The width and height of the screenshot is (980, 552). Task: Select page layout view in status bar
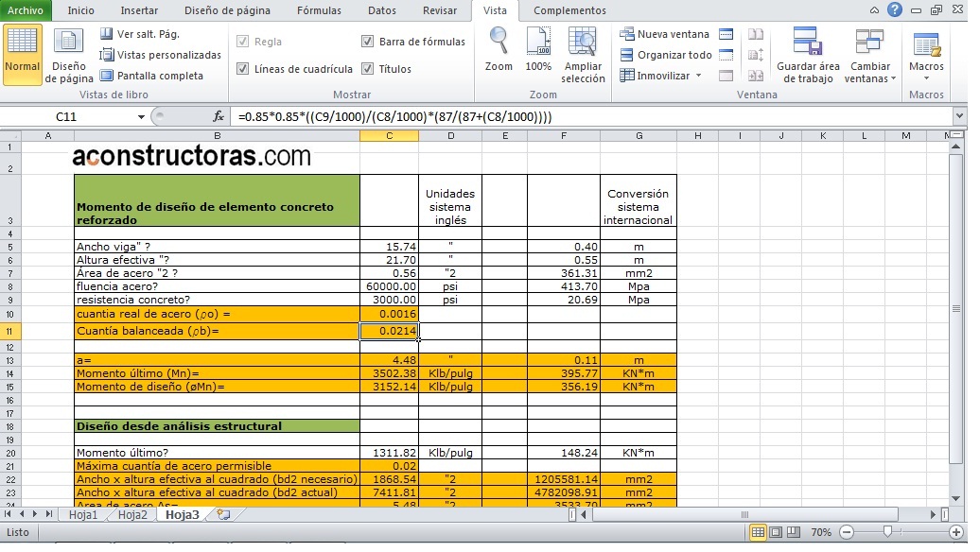[x=776, y=532]
